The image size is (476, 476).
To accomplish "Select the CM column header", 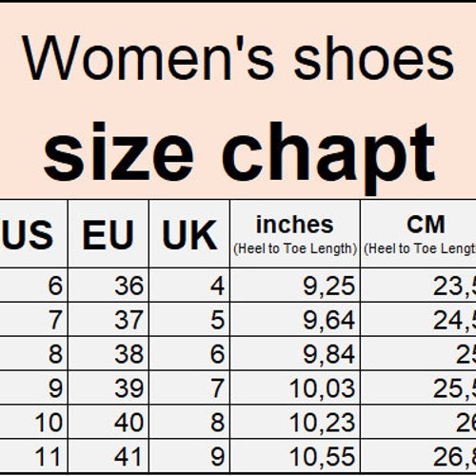I will [x=419, y=234].
